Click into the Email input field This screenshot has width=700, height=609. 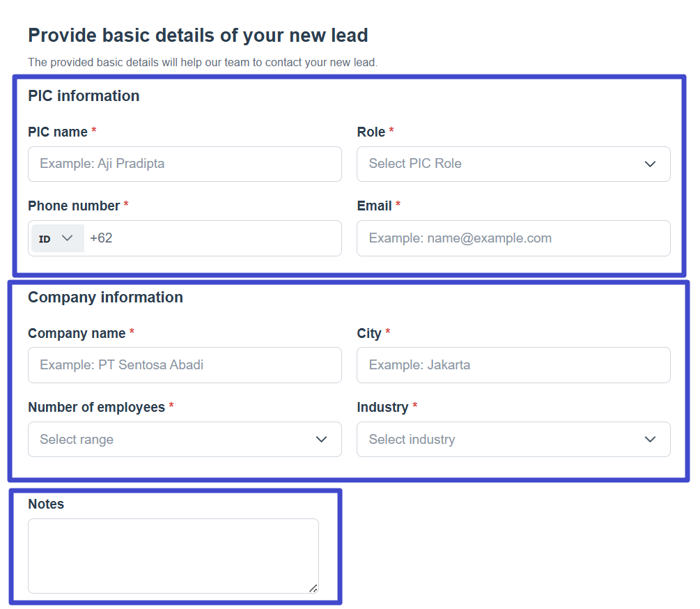(513, 238)
